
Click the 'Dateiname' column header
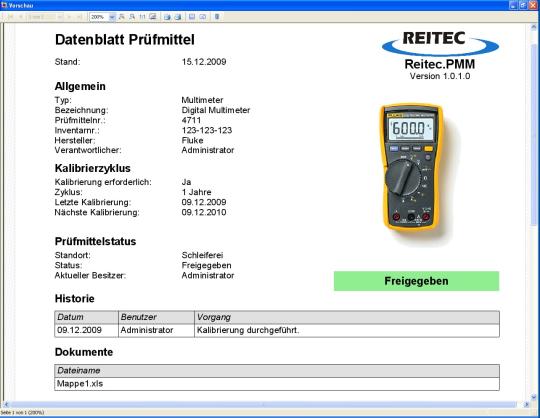(277, 371)
